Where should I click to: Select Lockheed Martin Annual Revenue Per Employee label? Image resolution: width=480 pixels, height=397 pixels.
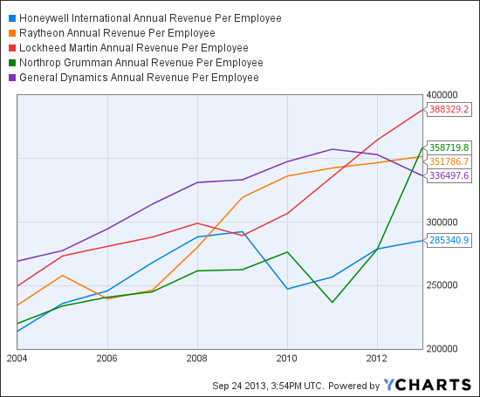click(134, 48)
